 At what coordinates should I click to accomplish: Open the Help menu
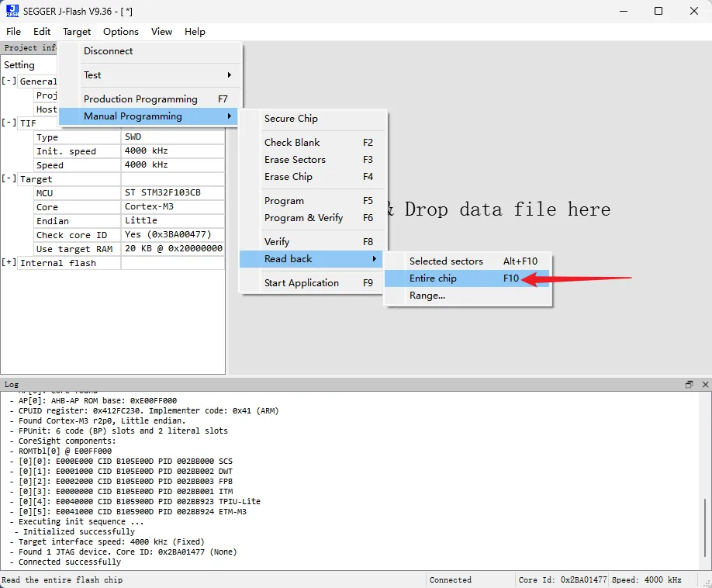coord(195,31)
